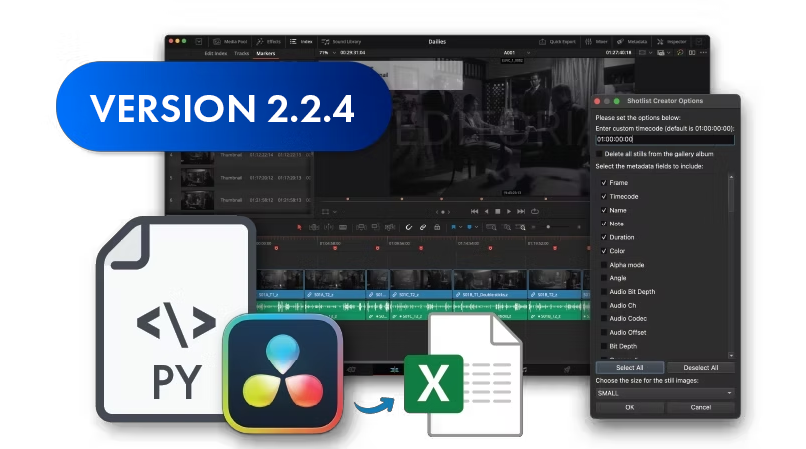
Task: Select the Trim Edit Mode tool
Action: (x=314, y=227)
